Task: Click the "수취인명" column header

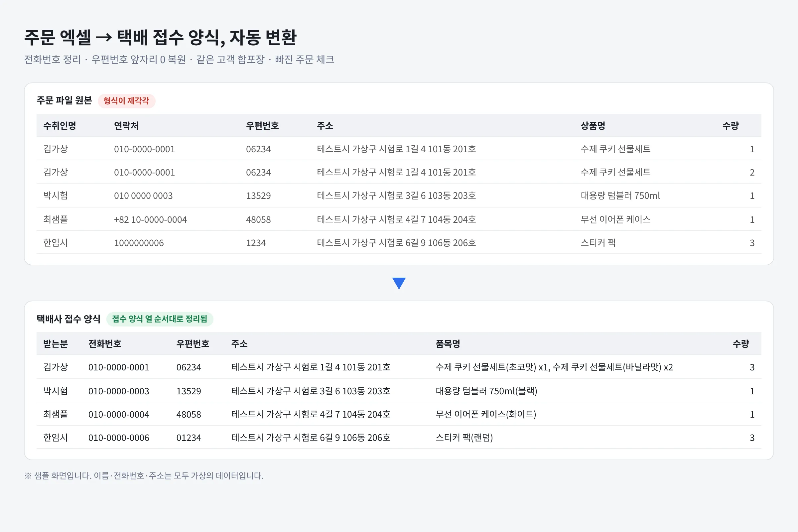Action: 60,126
